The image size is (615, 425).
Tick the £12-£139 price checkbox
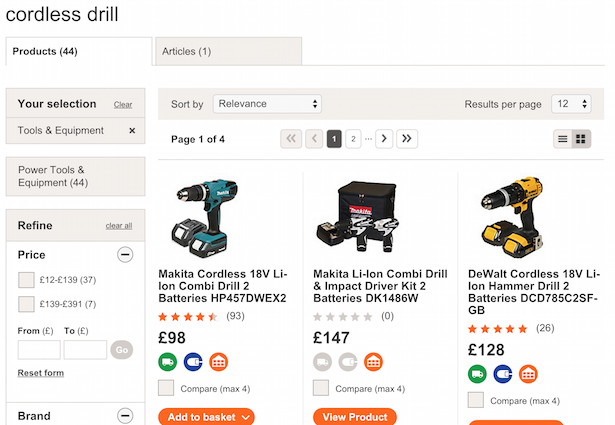(x=26, y=279)
